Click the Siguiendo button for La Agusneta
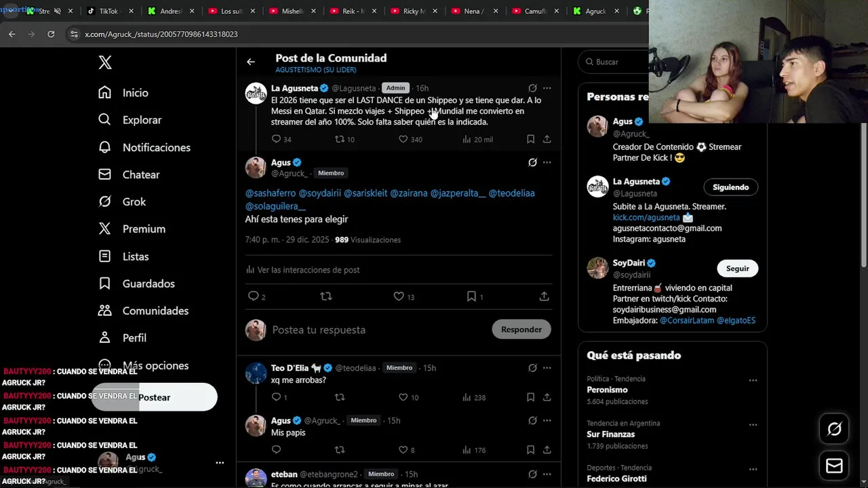The width and height of the screenshot is (868, 488). click(x=730, y=187)
